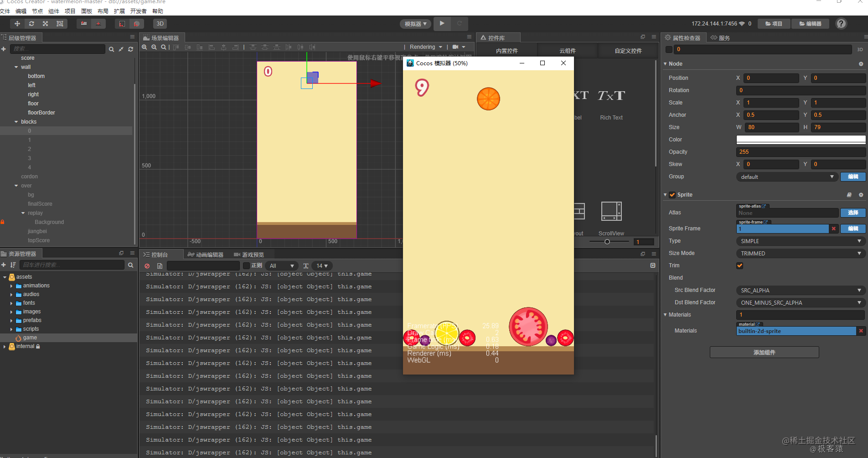The image size is (868, 458).
Task: Zoom in the scene editor
Action: pyautogui.click(x=145, y=47)
